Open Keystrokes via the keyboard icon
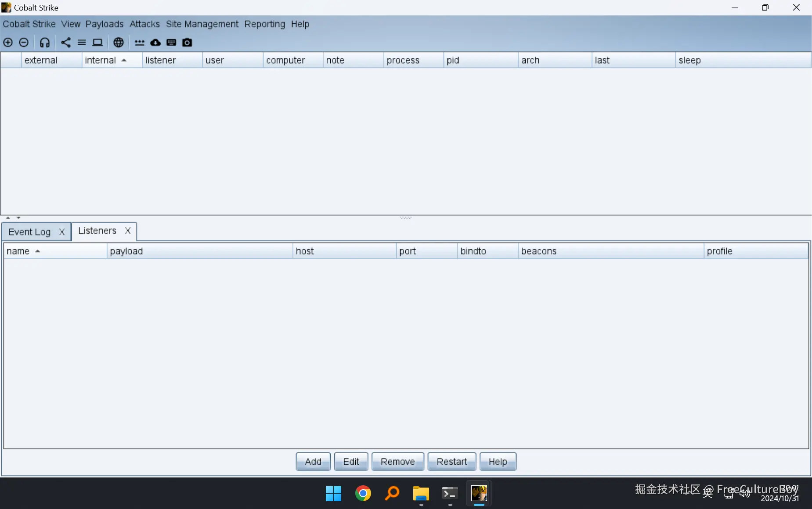The width and height of the screenshot is (812, 509). point(171,43)
